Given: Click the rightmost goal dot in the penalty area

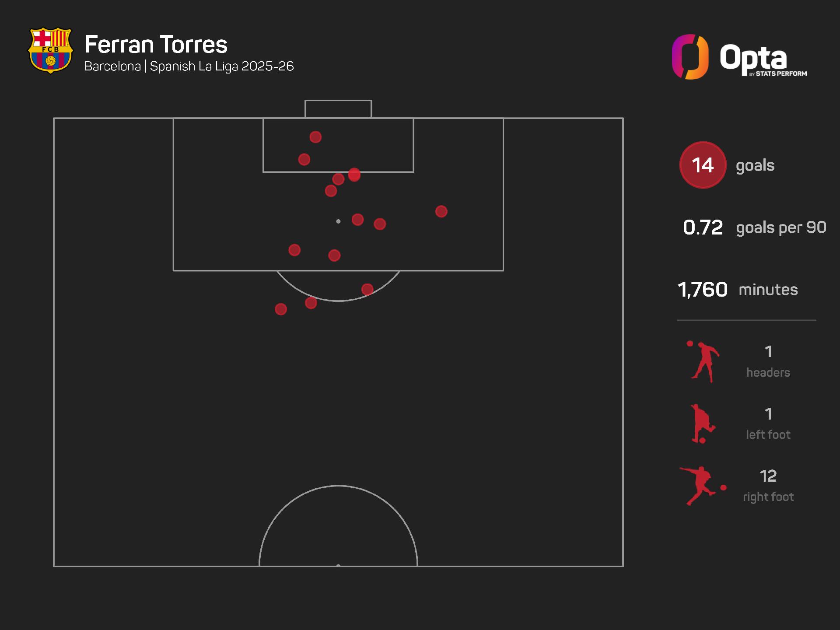Looking at the screenshot, I should [441, 211].
